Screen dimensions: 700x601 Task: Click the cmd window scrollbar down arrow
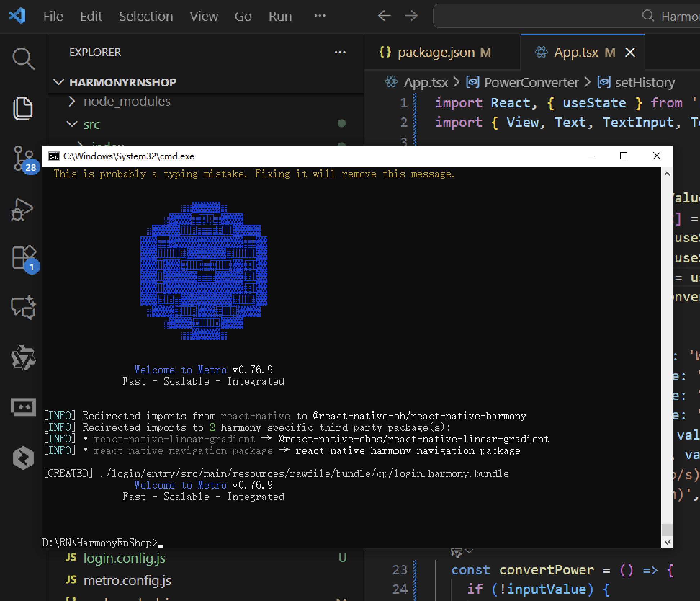tap(667, 543)
